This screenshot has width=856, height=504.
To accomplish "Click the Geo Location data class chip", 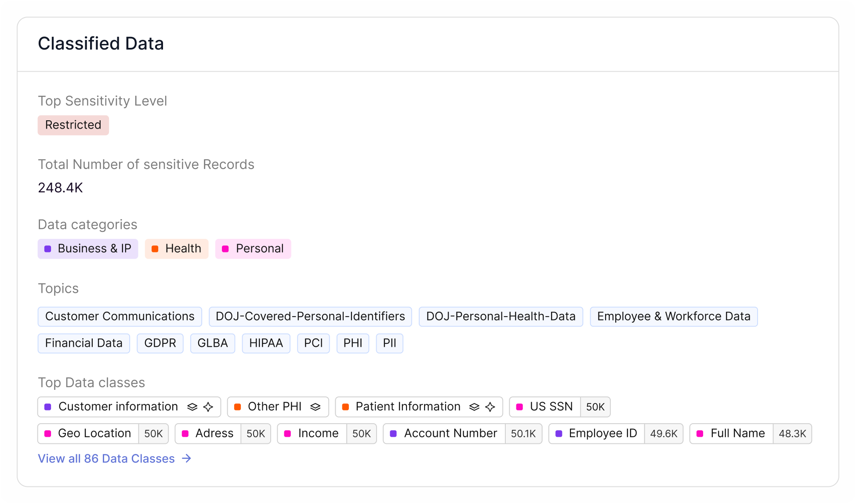I will click(94, 434).
